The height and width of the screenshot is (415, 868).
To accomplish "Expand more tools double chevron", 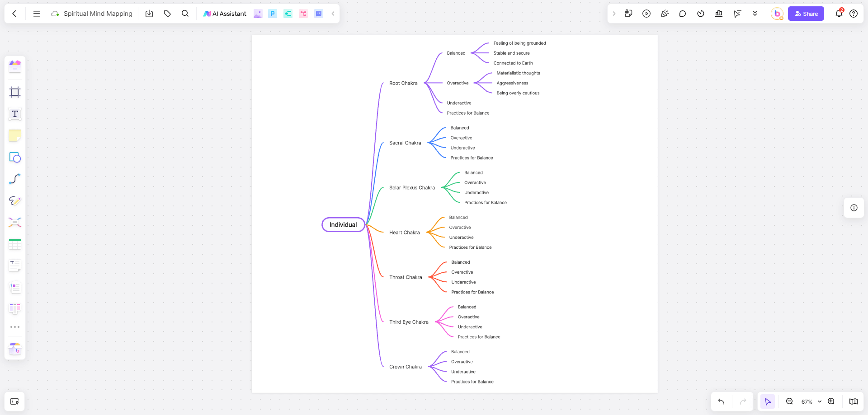I will (x=755, y=14).
